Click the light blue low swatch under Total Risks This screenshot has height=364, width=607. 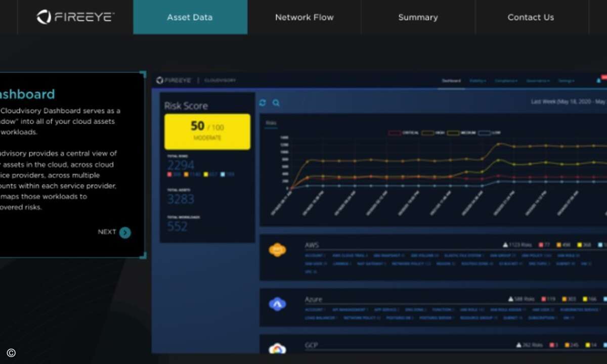click(223, 174)
